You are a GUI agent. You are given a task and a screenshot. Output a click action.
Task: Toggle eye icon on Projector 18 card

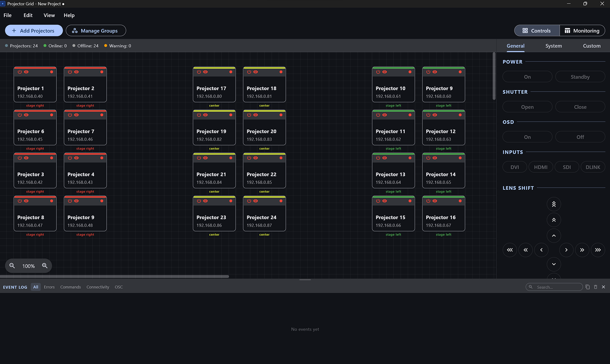coord(256,72)
